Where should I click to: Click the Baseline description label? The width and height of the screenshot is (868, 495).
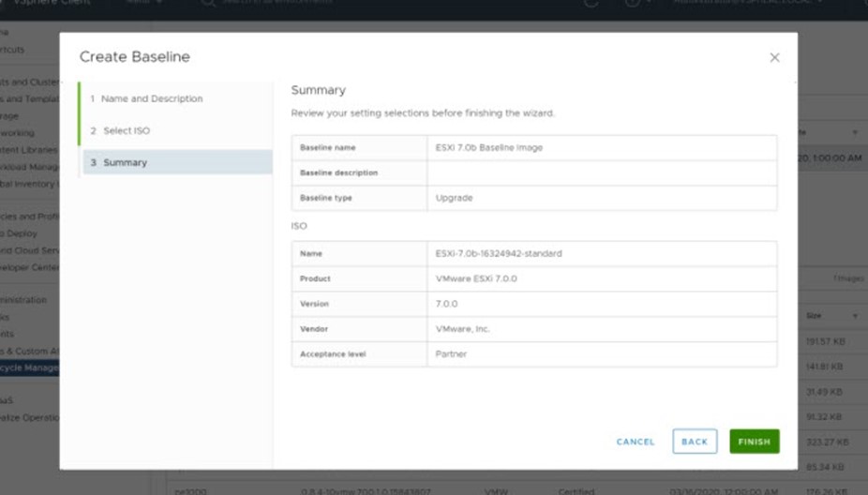pyautogui.click(x=338, y=172)
